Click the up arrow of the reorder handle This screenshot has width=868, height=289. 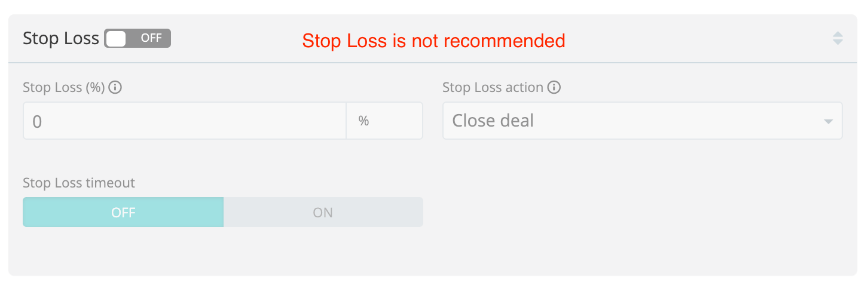(x=838, y=34)
